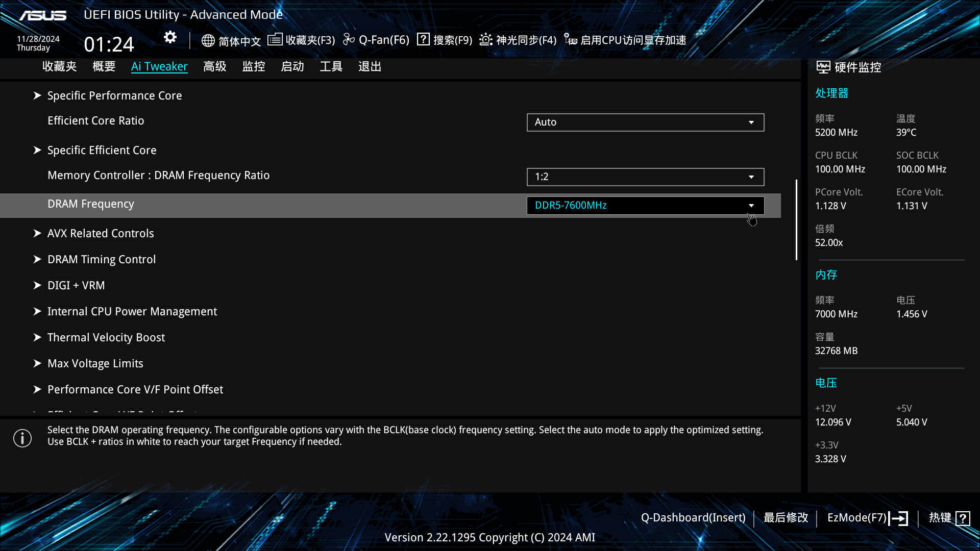Select the Ai Tweaker tab

[159, 67]
